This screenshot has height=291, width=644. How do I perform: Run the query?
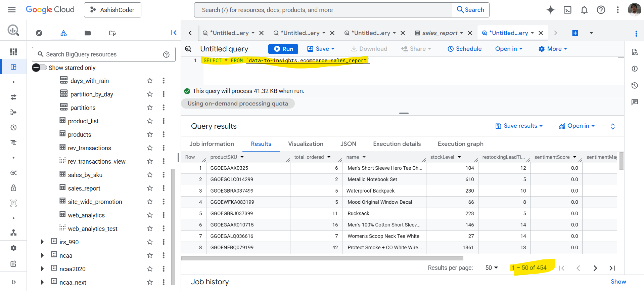coord(283,49)
